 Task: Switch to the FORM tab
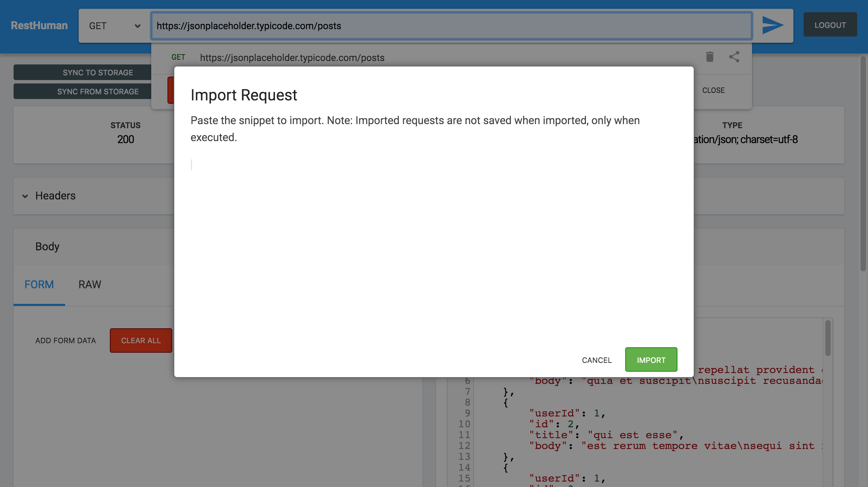tap(39, 284)
